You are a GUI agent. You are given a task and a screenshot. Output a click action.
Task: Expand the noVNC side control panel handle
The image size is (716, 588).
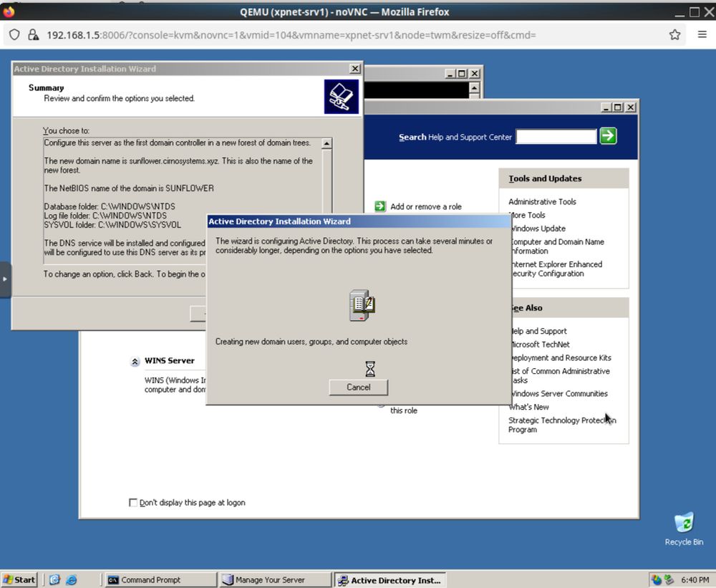tap(5, 279)
